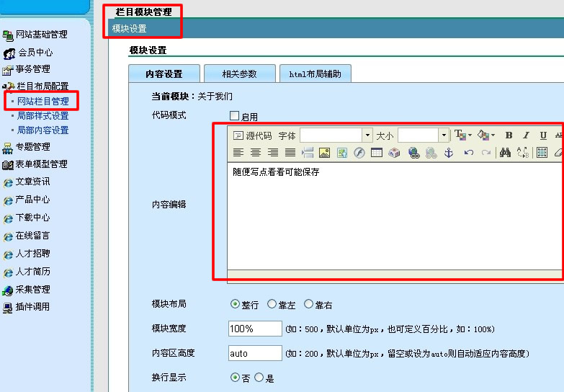This screenshot has width=564, height=392.
Task: Open the font (字体) dropdown
Action: [367, 135]
